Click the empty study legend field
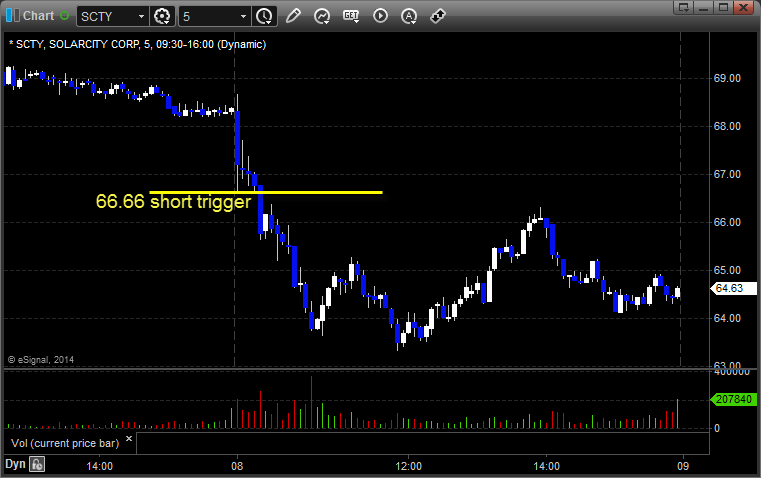Image resolution: width=761 pixels, height=478 pixels. click(423, 443)
